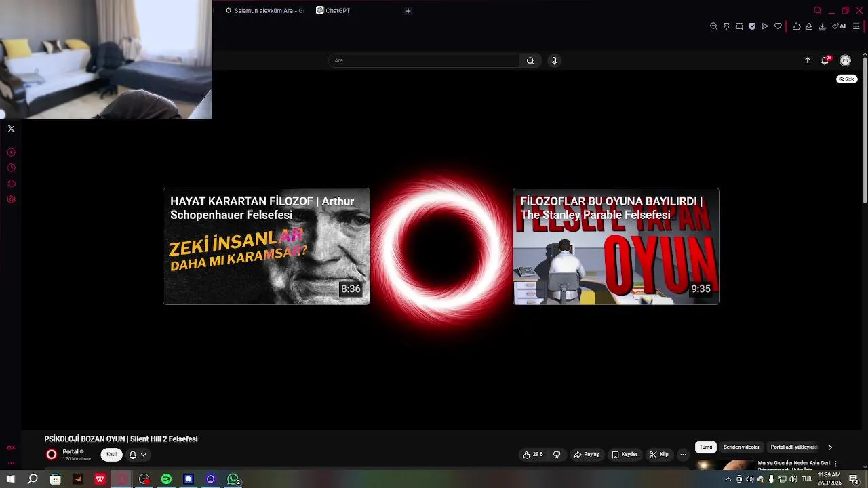The image size is (868, 488).
Task: Open Spotify in taskbar
Action: 166,479
